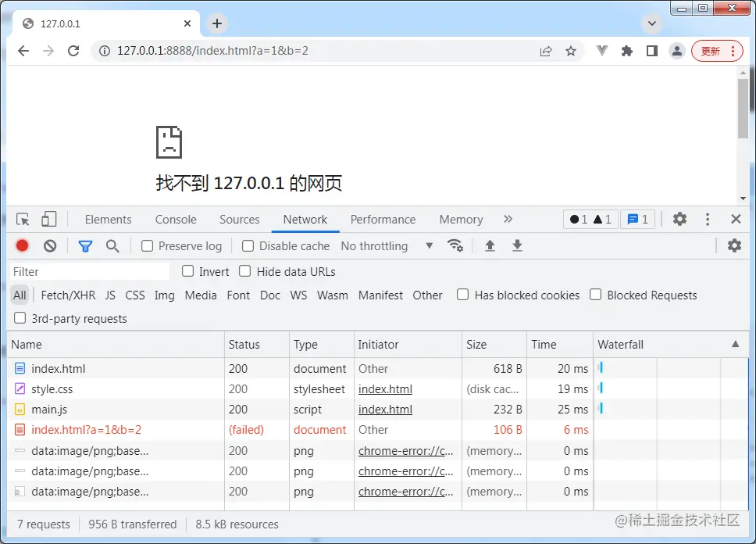The width and height of the screenshot is (756, 544).
Task: Toggle the network filter bar
Action: (85, 246)
